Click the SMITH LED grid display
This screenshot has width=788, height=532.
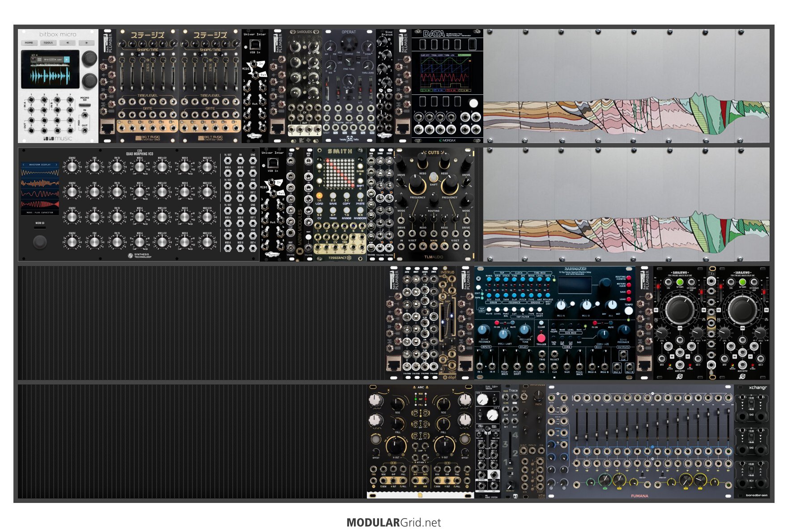pos(340,173)
